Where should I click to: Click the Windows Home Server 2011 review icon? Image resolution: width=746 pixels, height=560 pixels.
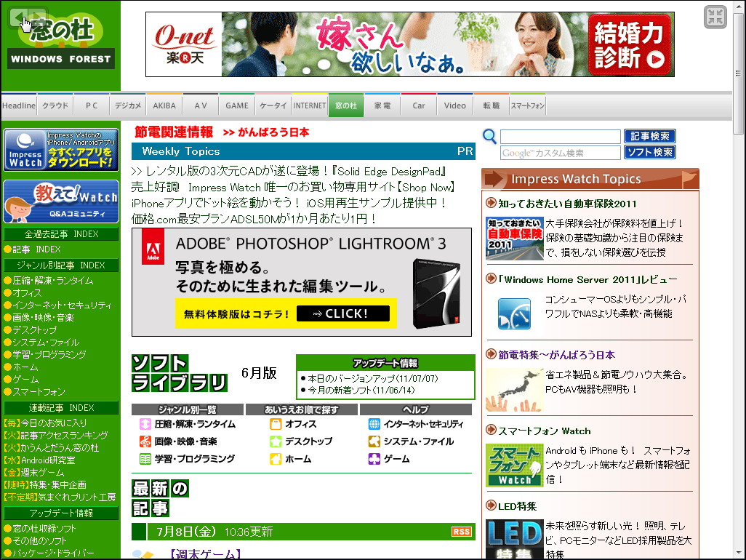(x=514, y=313)
